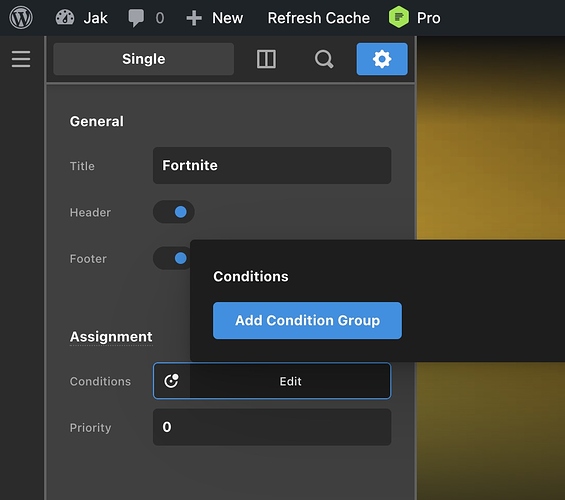Click the Title field containing Fortnite
The image size is (565, 500).
coord(272,165)
